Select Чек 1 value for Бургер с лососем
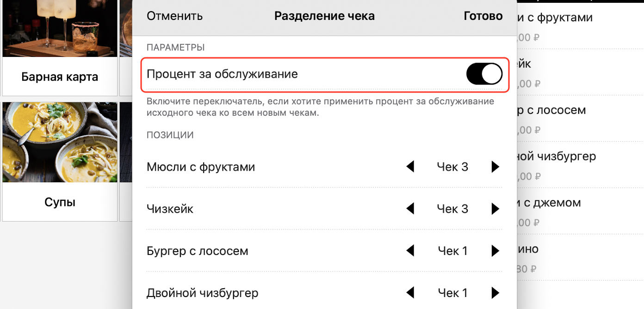This screenshot has width=644, height=309. click(x=452, y=251)
